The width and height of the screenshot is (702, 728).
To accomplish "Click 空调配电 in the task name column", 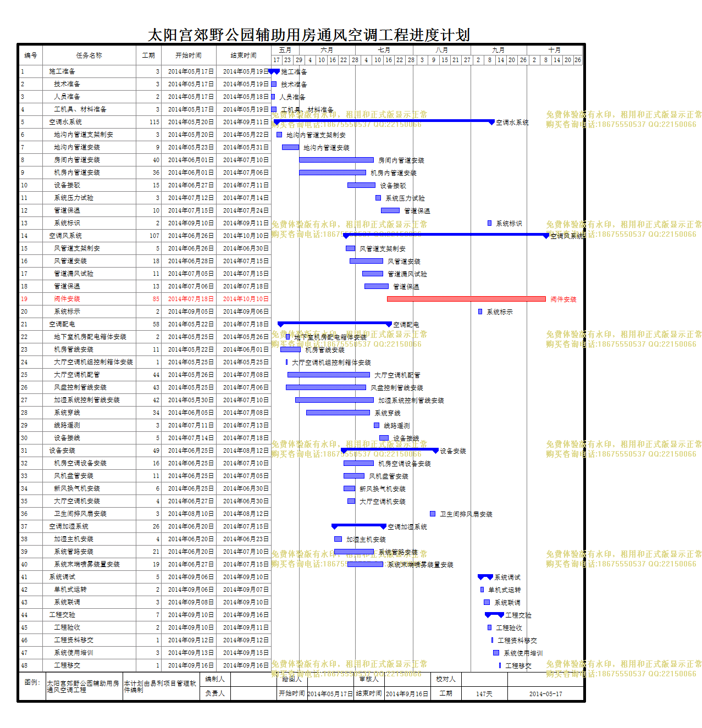I will (62, 324).
